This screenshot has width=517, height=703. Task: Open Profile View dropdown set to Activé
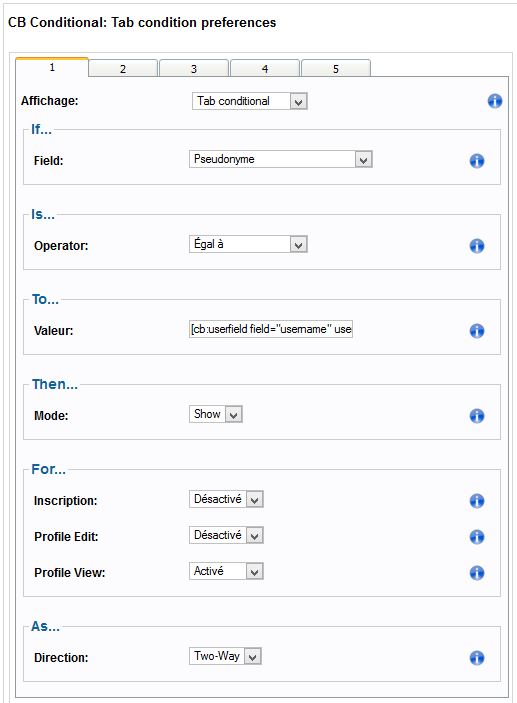point(226,571)
